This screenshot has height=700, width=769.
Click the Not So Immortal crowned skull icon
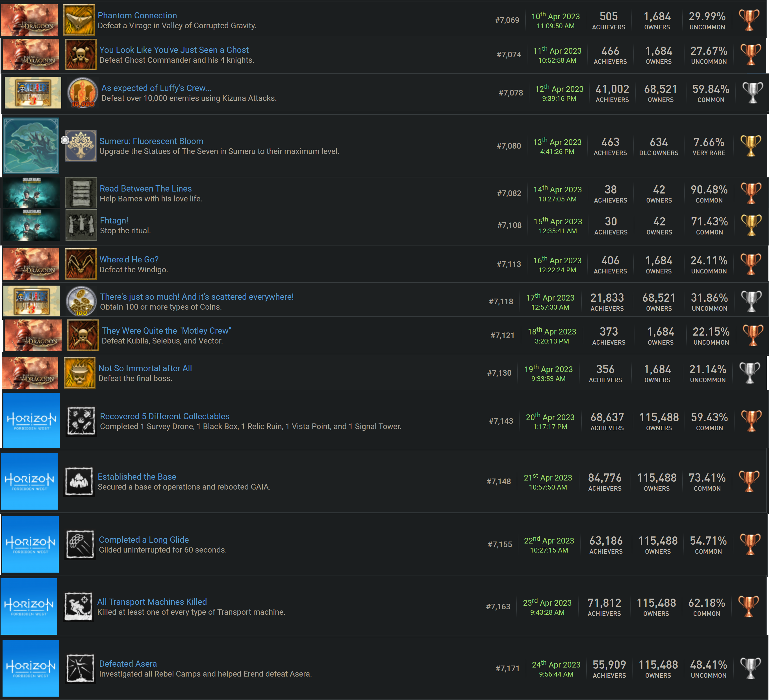pyautogui.click(x=79, y=373)
